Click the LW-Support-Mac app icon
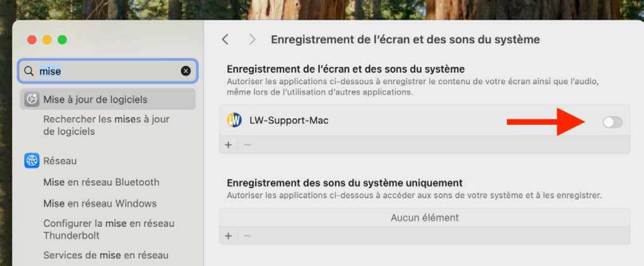The height and width of the screenshot is (266, 644). pyautogui.click(x=234, y=120)
